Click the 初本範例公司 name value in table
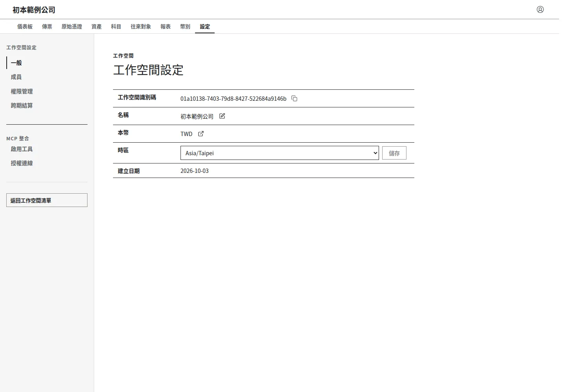Viewport: 565px width, 392px height. 197,116
